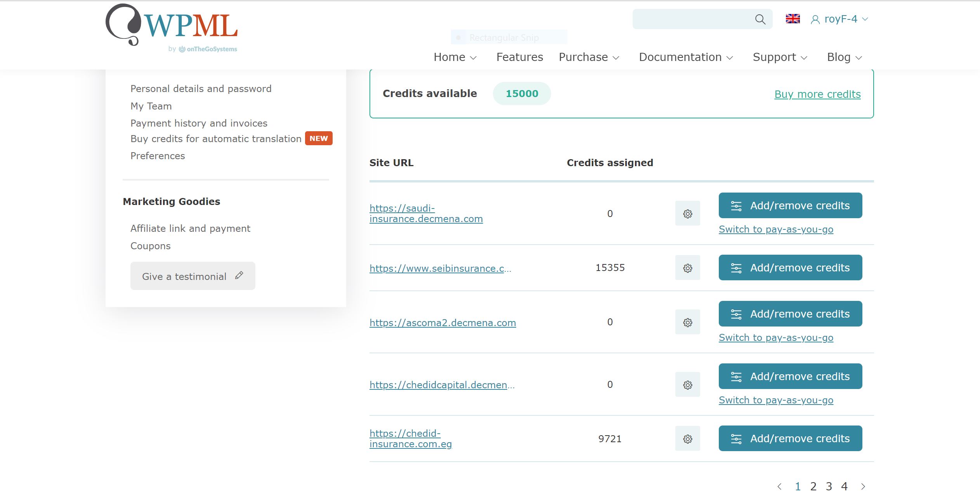Image resolution: width=980 pixels, height=495 pixels.
Task: Expand the Support menu chevron
Action: click(804, 58)
